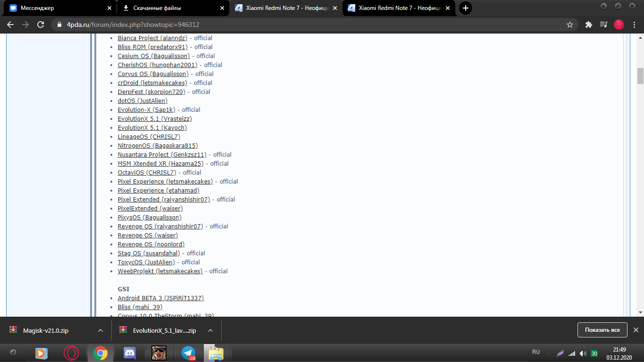Screen dimensions: 644x362
Task: Open Telegram from the taskbar
Action: (188, 353)
